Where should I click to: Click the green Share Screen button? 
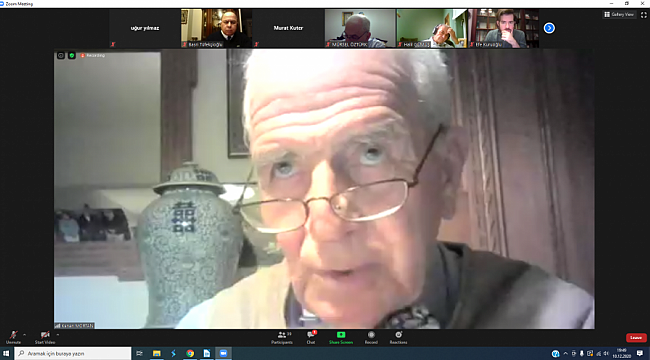341,338
